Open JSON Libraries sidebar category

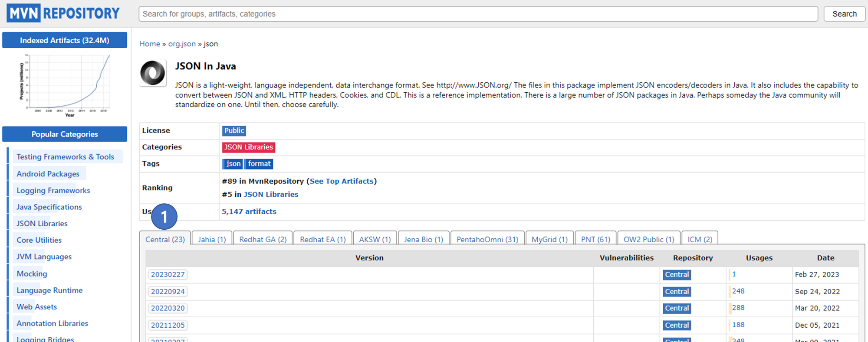(42, 224)
